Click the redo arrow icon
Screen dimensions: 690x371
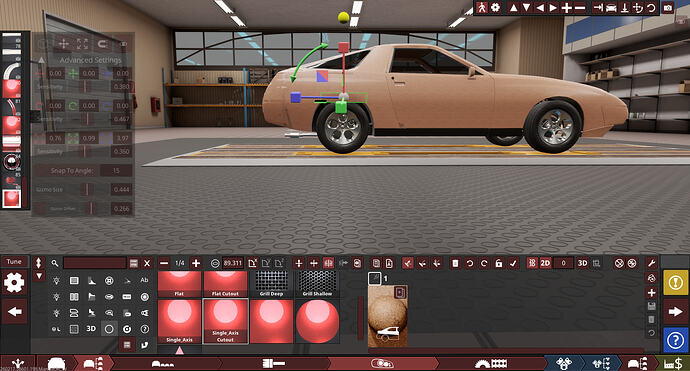(484, 263)
